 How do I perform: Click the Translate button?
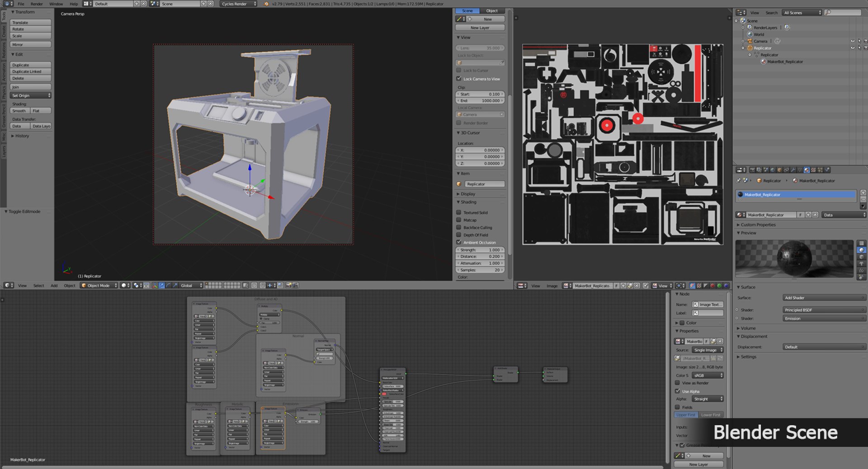point(31,22)
